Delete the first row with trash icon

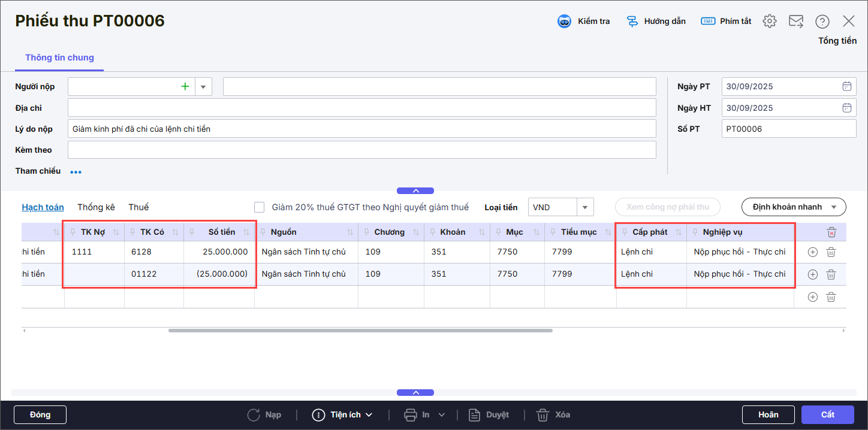[831, 252]
